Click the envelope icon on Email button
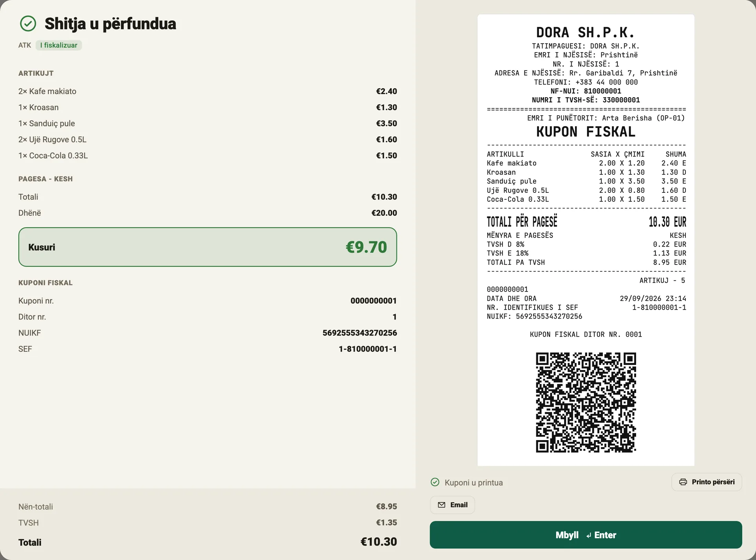Viewport: 756px width, 560px height. [441, 505]
